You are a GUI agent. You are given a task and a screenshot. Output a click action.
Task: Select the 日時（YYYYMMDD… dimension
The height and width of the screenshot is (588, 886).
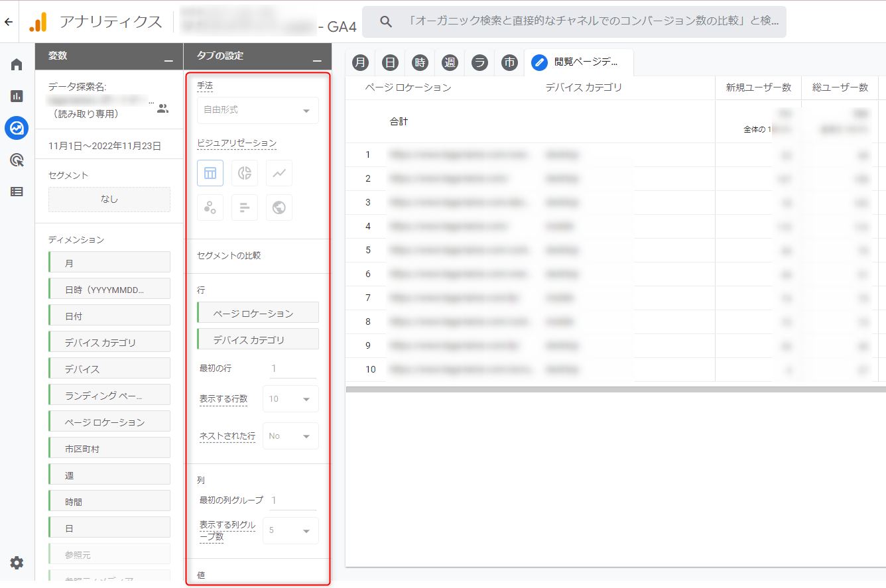(x=109, y=289)
